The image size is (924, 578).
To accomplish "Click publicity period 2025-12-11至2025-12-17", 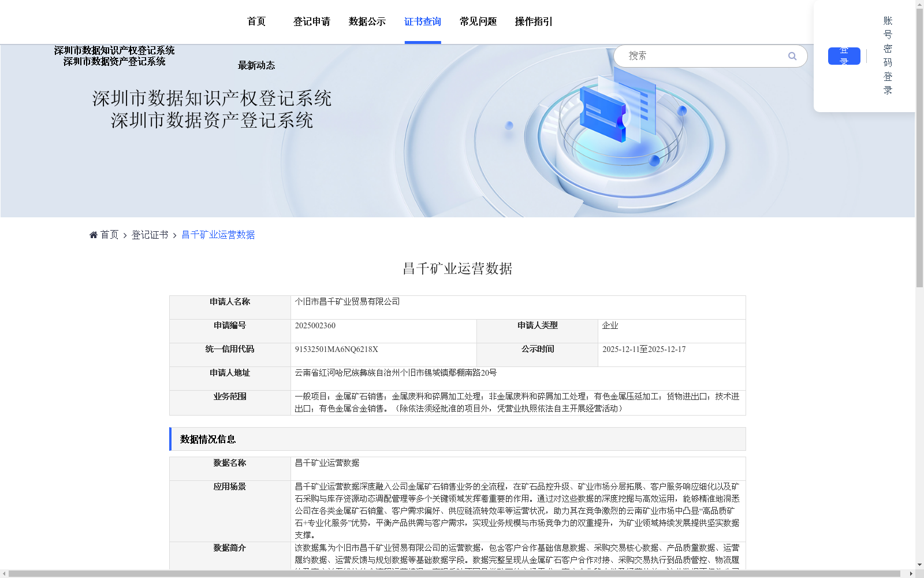I will pyautogui.click(x=644, y=349).
